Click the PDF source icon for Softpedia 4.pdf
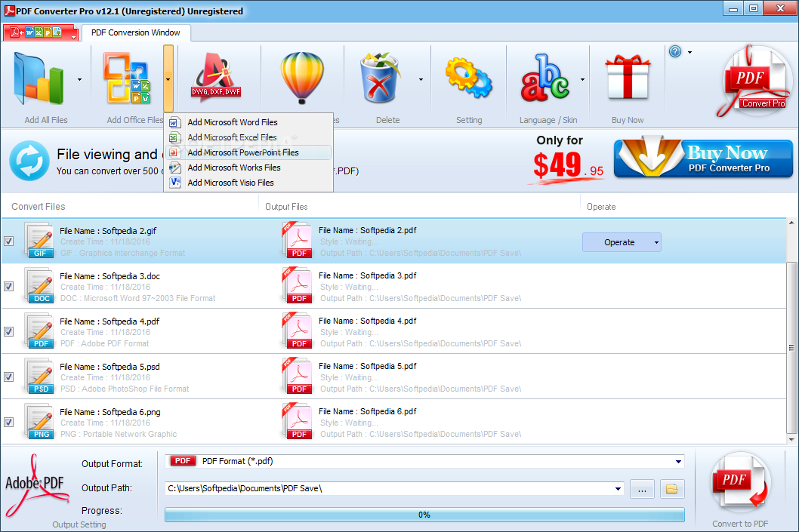This screenshot has width=799, height=532. (39, 331)
